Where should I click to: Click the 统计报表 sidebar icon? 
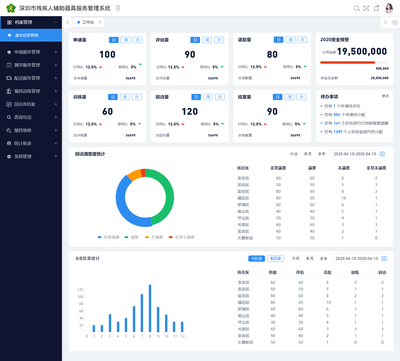coord(9,143)
